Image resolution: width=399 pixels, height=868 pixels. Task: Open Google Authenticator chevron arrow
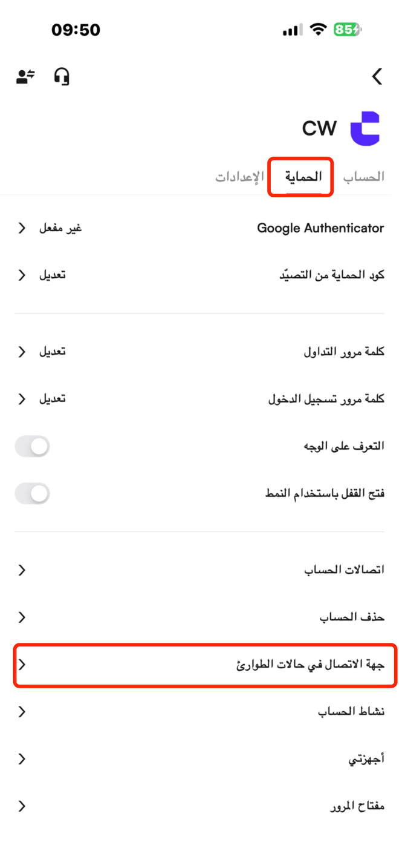click(x=22, y=228)
